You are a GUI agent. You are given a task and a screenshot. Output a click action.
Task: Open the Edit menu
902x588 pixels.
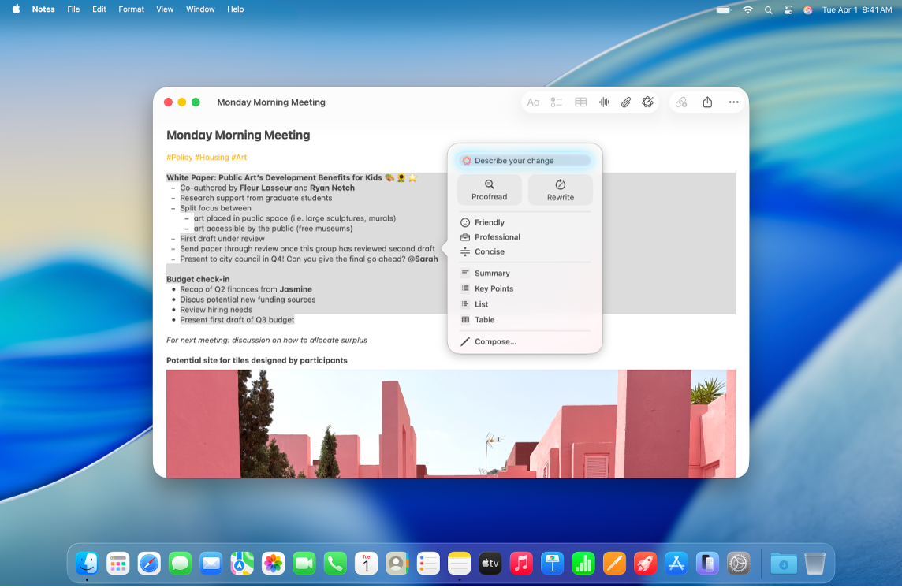pos(99,9)
